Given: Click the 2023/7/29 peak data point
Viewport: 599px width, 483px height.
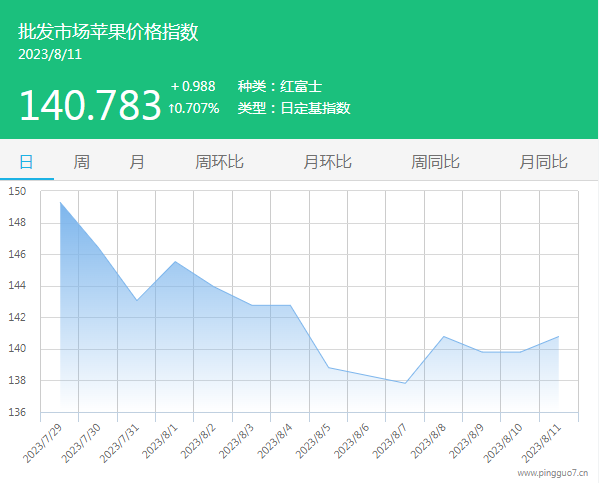Looking at the screenshot, I should [x=60, y=202].
